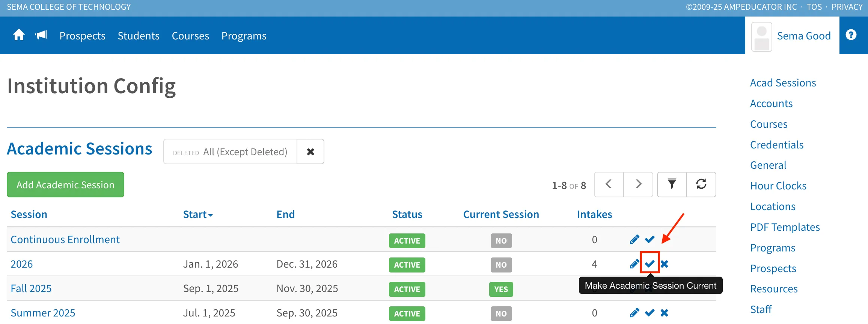Open Accounts in the sidebar

click(x=771, y=103)
